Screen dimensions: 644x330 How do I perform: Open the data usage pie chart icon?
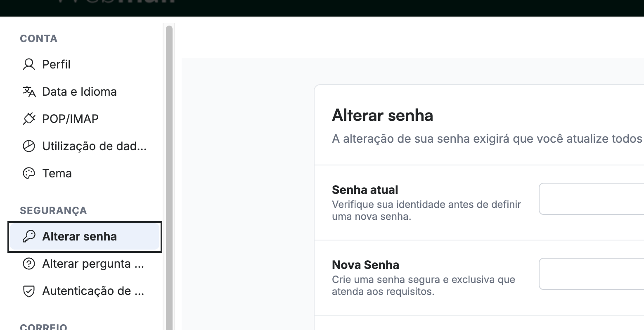(29, 146)
